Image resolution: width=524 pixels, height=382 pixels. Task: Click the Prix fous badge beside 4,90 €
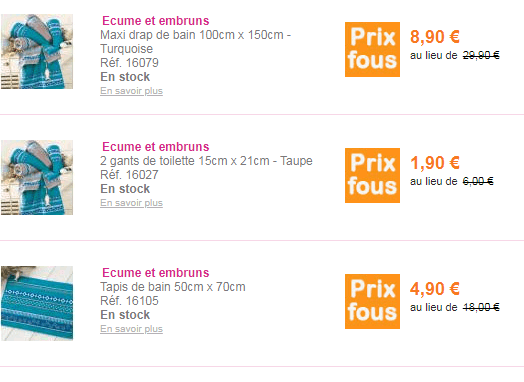pyautogui.click(x=372, y=301)
